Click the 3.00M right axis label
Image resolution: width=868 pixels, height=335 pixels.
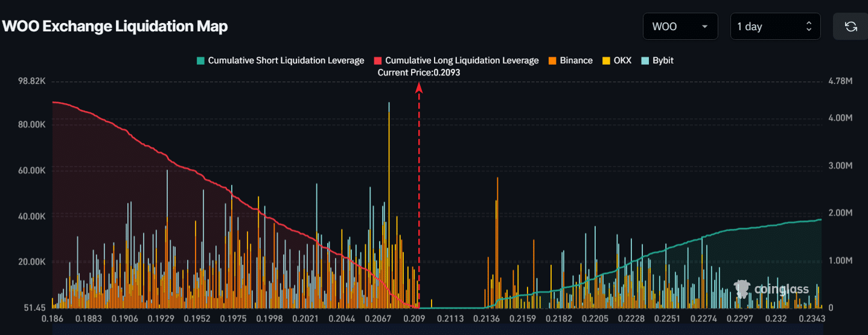(840, 166)
